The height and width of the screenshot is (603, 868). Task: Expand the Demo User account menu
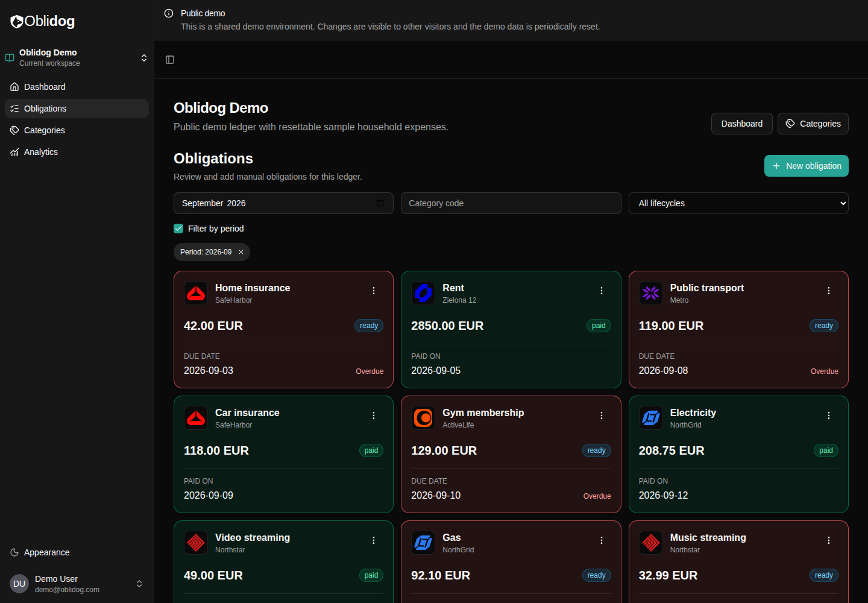click(x=77, y=584)
